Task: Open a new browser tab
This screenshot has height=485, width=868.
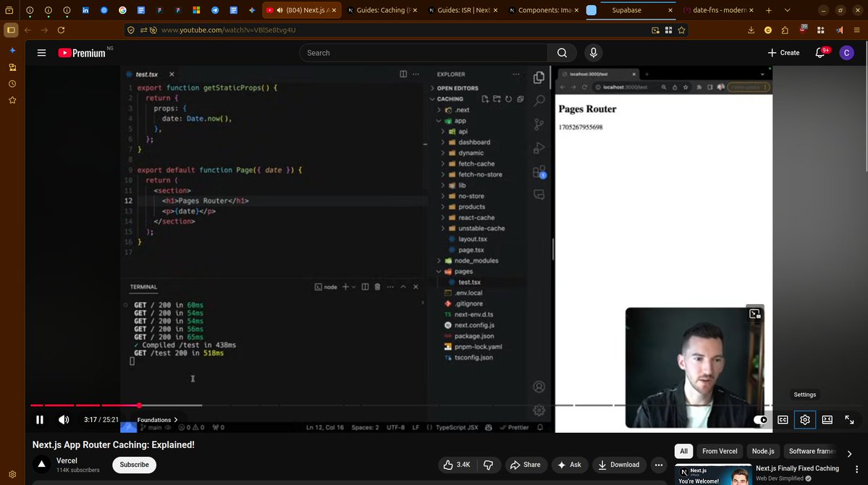Action: pos(768,10)
